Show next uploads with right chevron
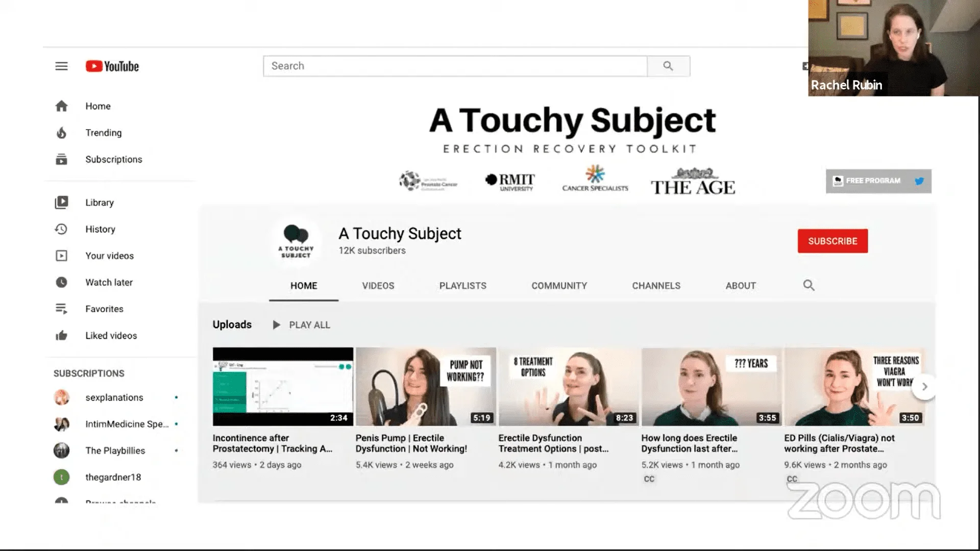The height and width of the screenshot is (551, 980). pyautogui.click(x=924, y=387)
